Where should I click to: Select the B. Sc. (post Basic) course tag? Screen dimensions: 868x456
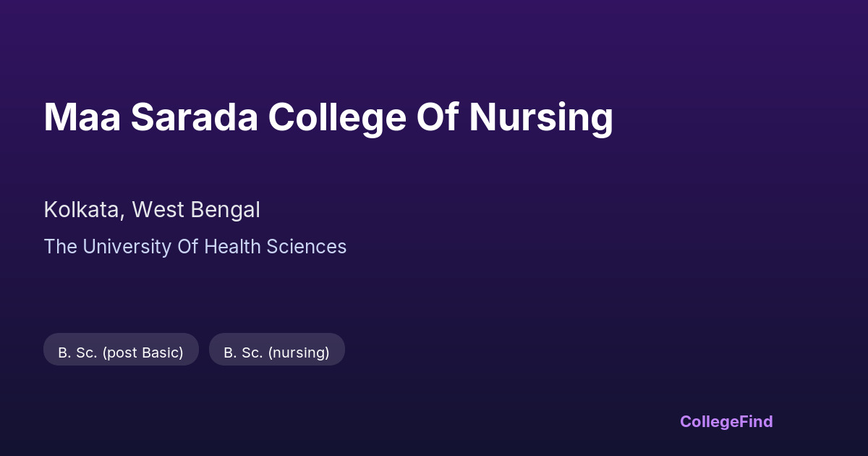pyautogui.click(x=121, y=352)
